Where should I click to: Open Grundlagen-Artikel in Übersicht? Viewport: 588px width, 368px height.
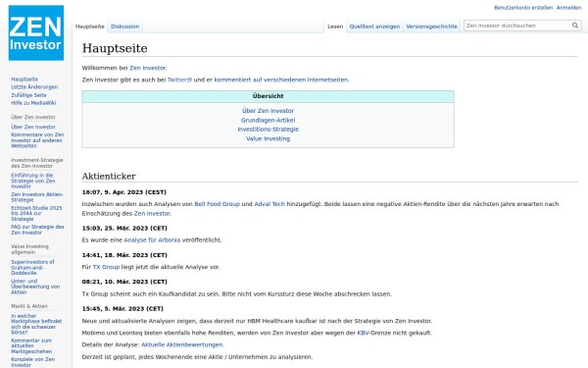coord(268,120)
